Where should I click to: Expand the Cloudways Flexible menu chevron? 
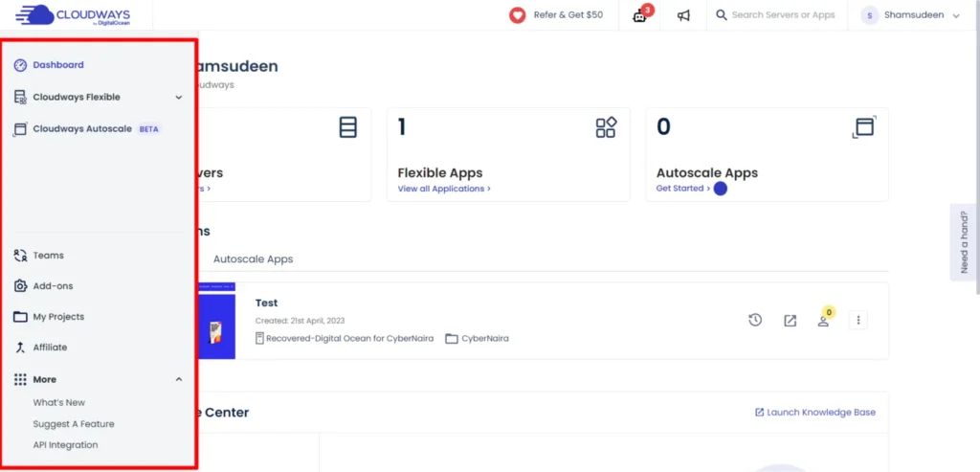(x=179, y=98)
